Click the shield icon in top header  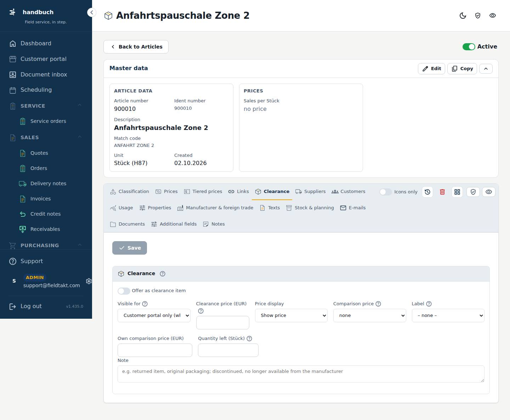tap(478, 16)
